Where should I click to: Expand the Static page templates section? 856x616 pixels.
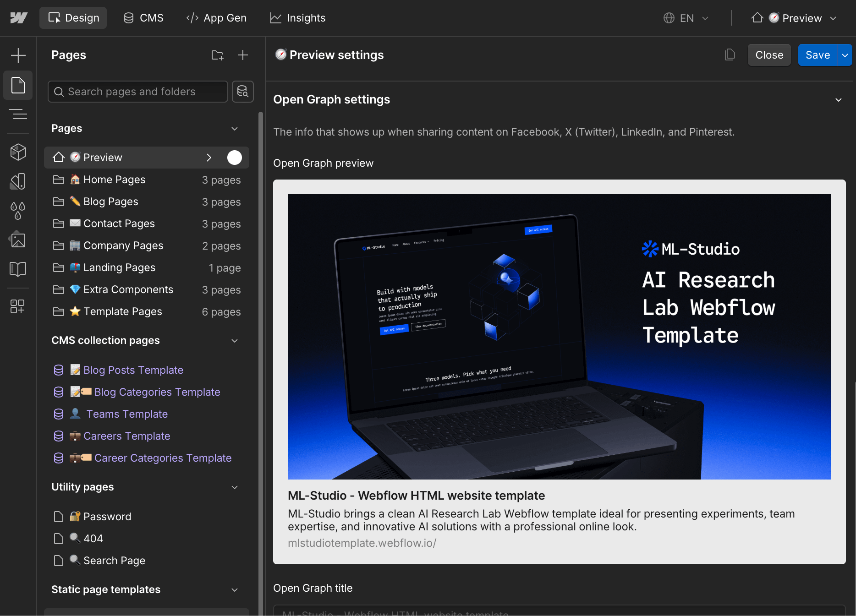(235, 590)
